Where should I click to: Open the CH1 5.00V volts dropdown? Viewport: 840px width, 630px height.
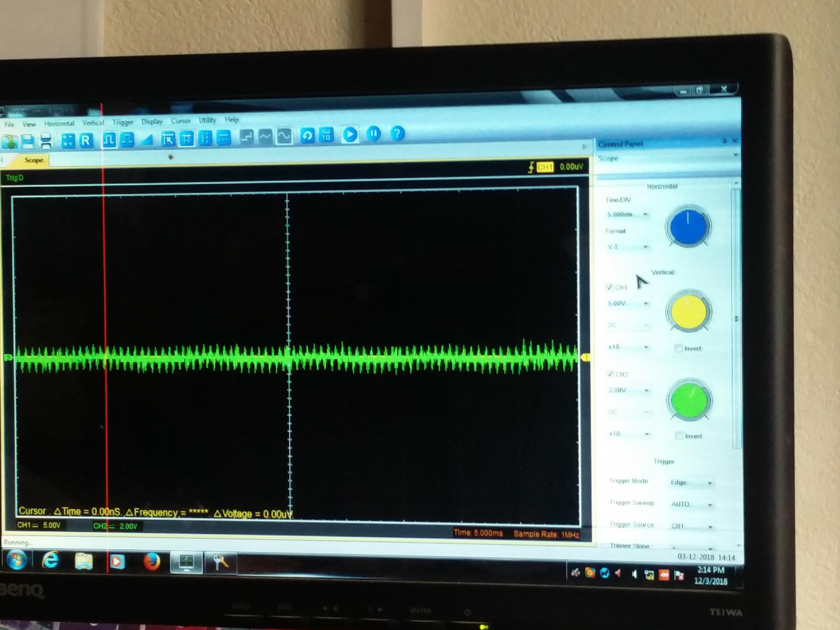(x=628, y=303)
